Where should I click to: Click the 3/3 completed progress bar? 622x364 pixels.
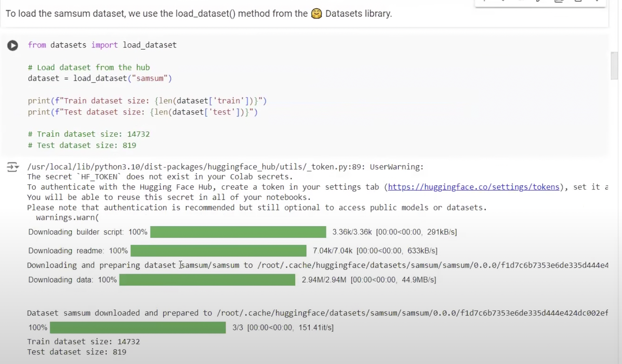point(138,328)
